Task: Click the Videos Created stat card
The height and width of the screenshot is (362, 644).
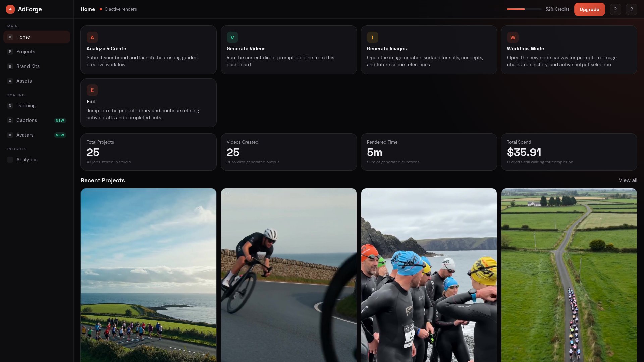Action: point(289,152)
